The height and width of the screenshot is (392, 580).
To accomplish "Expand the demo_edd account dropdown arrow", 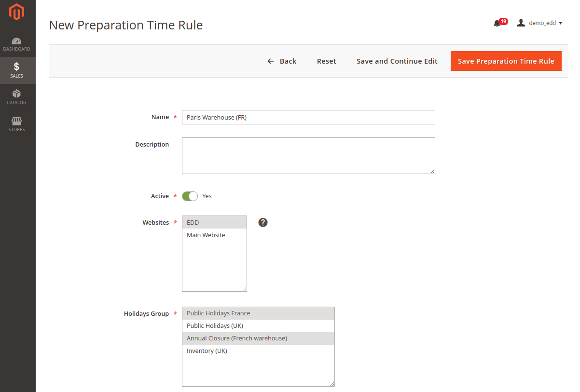I will click(560, 23).
